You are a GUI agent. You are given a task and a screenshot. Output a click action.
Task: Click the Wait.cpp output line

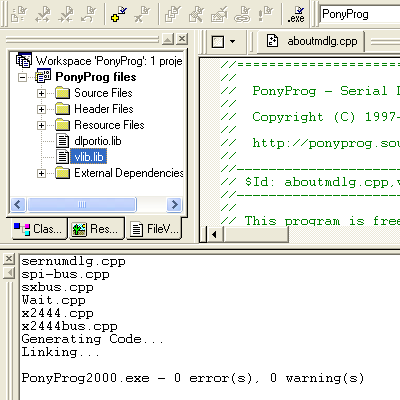pos(53,300)
